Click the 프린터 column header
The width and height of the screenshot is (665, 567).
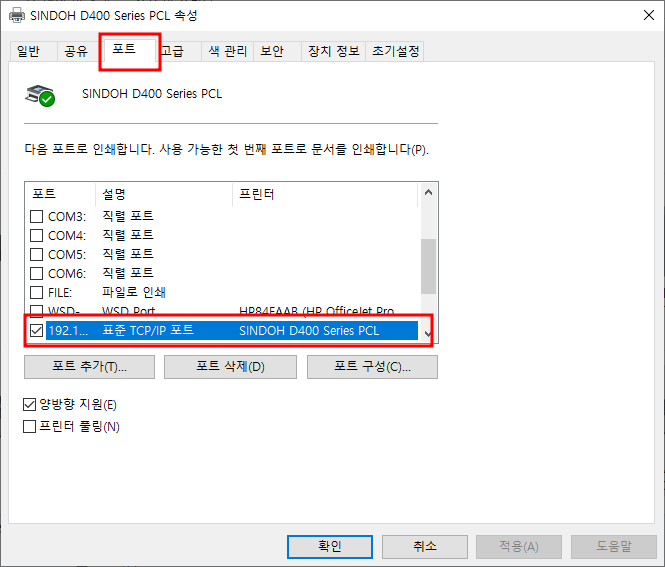tap(325, 194)
